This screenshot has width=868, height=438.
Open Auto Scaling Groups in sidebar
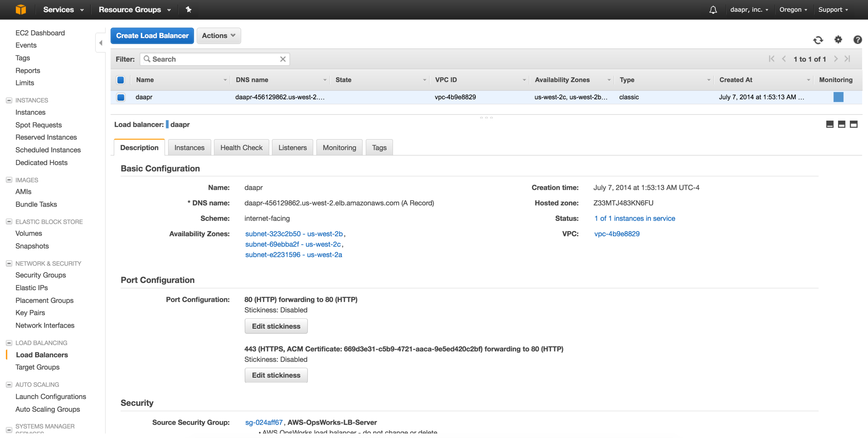coord(48,409)
